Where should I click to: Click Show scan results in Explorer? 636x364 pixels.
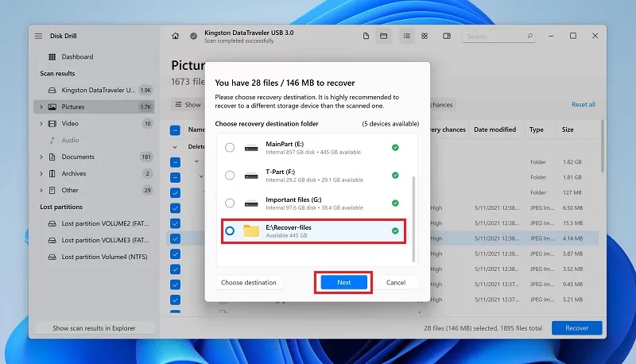(94, 328)
